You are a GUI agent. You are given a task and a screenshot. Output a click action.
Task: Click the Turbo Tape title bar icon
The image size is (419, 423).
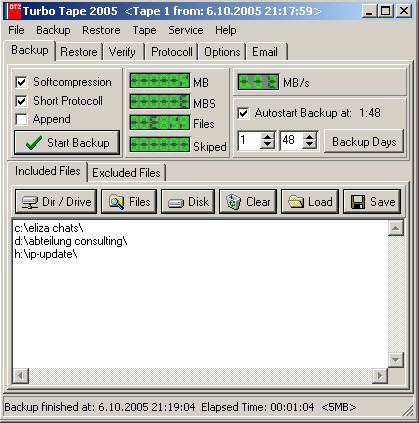point(14,11)
